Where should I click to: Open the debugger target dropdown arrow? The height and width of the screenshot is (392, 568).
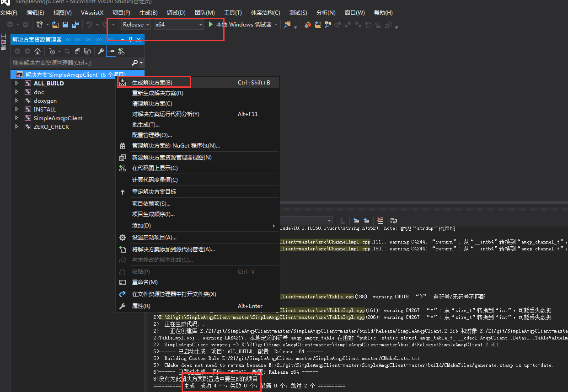pyautogui.click(x=276, y=25)
